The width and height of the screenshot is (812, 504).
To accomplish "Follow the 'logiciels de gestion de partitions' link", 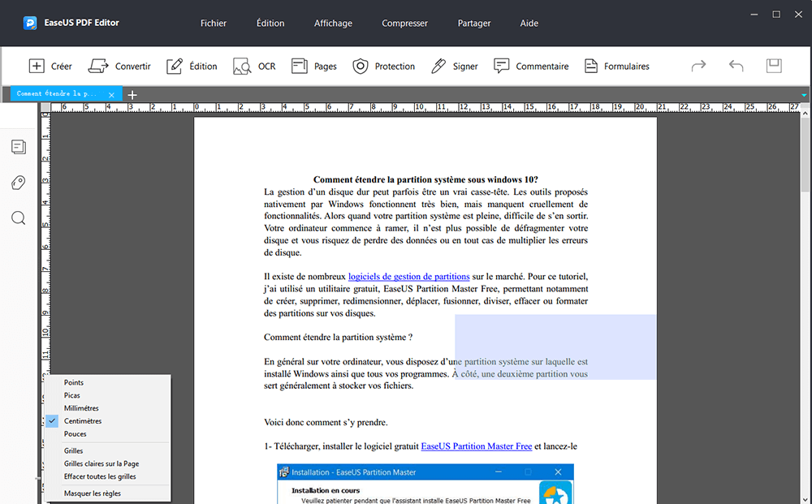I will (x=408, y=277).
